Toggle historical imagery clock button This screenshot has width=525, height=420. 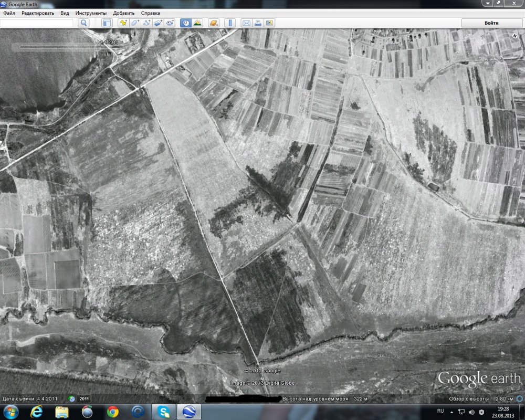(185, 23)
